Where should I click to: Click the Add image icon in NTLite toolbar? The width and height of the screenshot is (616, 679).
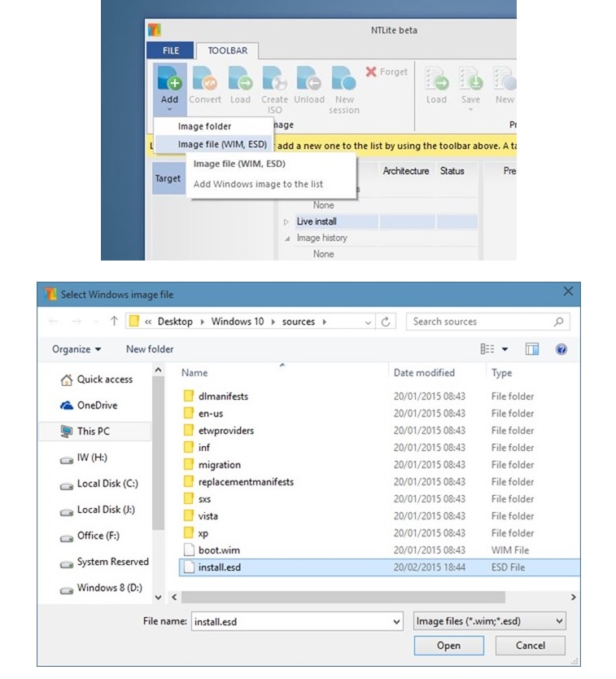point(170,78)
